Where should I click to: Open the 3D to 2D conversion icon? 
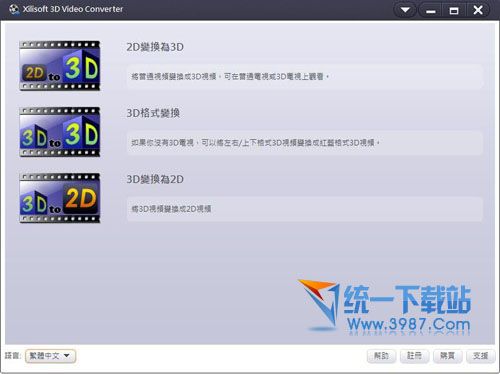coord(60,198)
